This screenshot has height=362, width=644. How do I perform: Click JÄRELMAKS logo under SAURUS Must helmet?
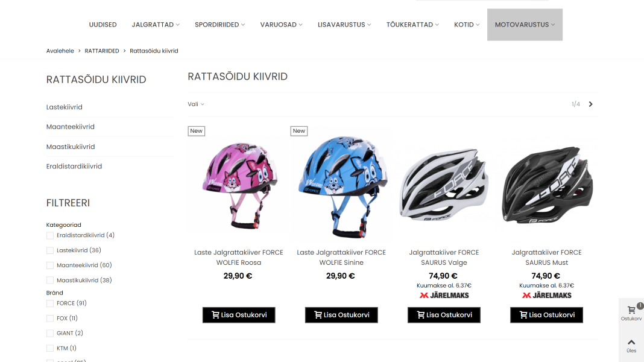(547, 296)
